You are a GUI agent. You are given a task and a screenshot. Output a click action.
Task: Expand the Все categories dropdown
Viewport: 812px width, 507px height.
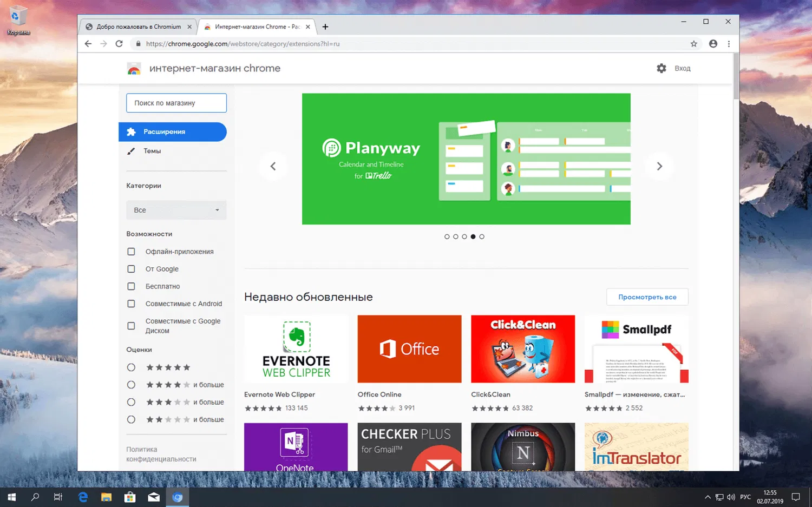[x=176, y=210]
